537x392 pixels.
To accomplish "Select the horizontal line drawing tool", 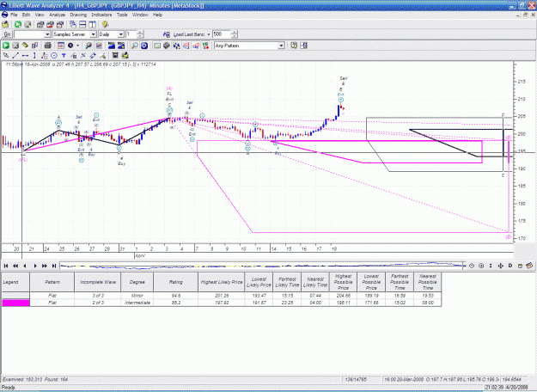I will click(x=25, y=55).
